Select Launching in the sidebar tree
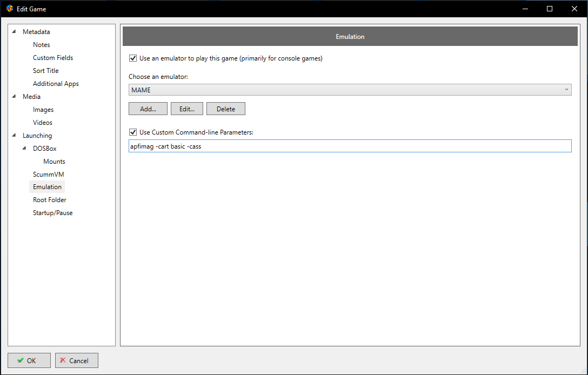The height and width of the screenshot is (375, 588). [37, 136]
